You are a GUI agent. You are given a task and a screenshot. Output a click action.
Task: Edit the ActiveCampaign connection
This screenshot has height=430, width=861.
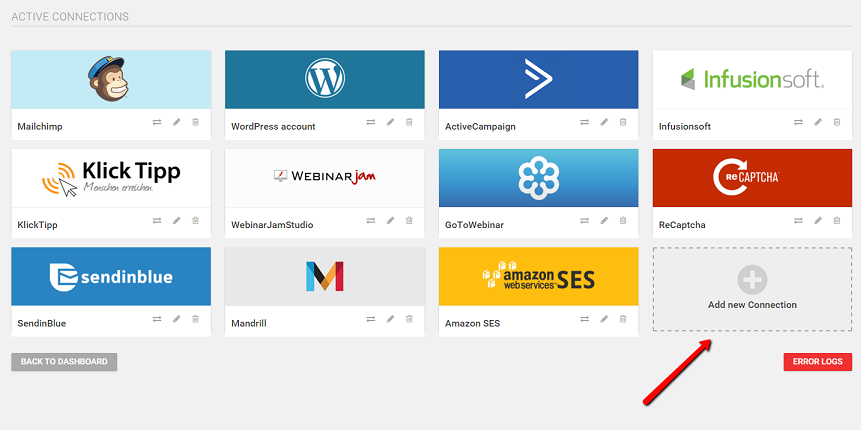pos(604,122)
